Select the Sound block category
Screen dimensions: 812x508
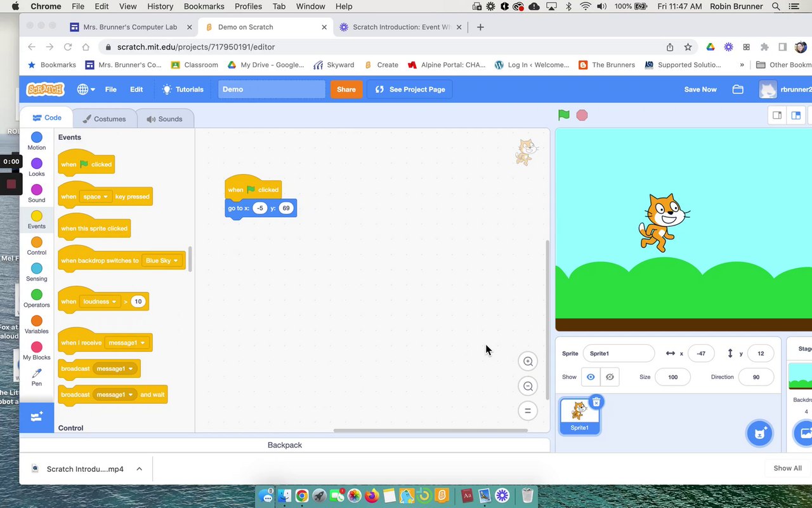[x=37, y=194]
